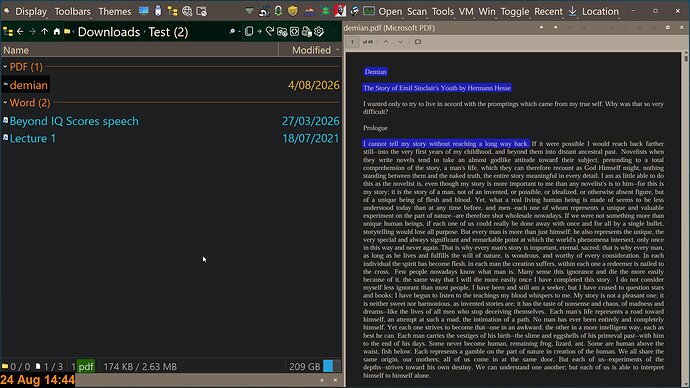Open the preview pane hamburger menu
The image size is (690, 388).
pyautogui.click(x=668, y=27)
